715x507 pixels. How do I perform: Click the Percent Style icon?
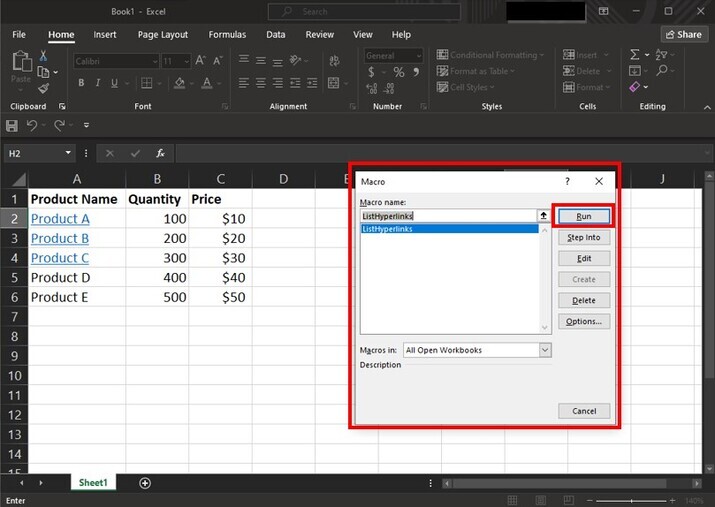click(398, 72)
